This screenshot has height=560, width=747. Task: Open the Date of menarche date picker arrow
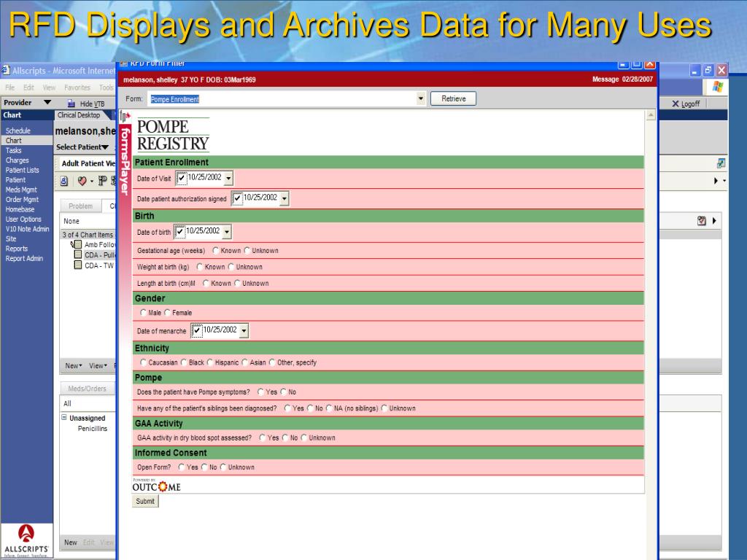[x=244, y=330]
